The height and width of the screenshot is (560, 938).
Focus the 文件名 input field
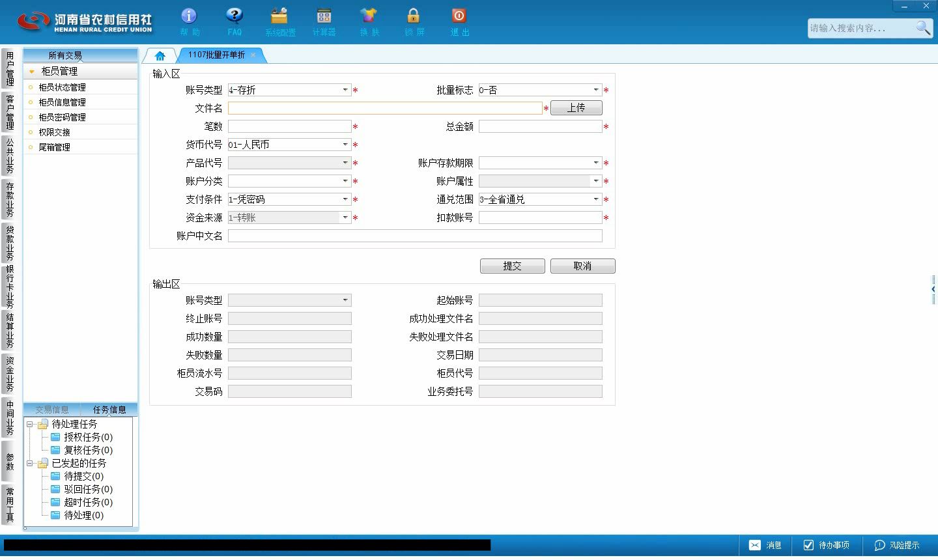click(x=385, y=108)
